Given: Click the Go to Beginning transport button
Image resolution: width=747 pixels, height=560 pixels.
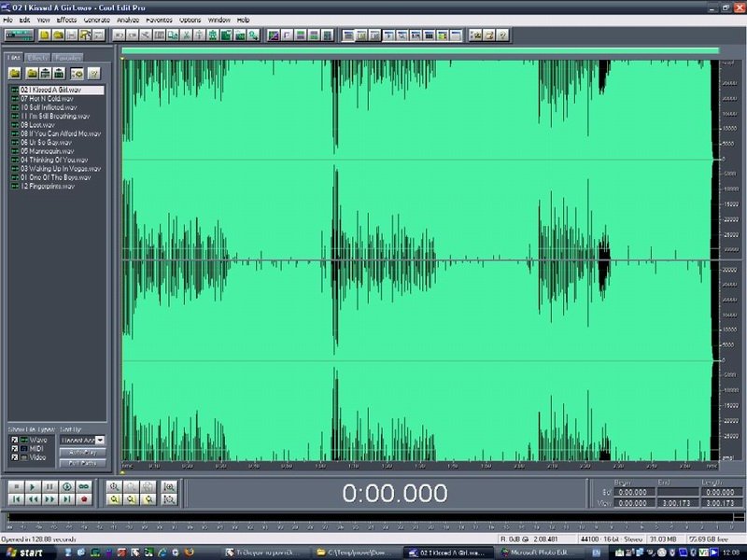Looking at the screenshot, I should (15, 499).
